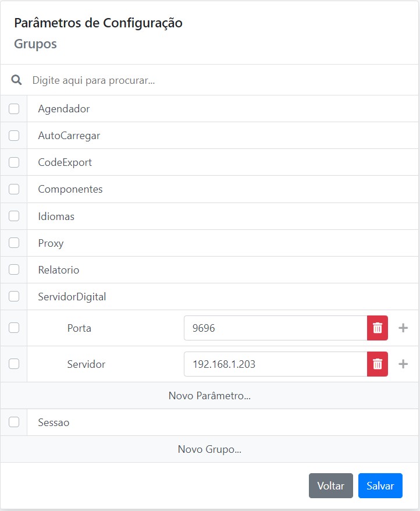Open the Relatorio group row
This screenshot has width=420, height=511.
coord(59,270)
